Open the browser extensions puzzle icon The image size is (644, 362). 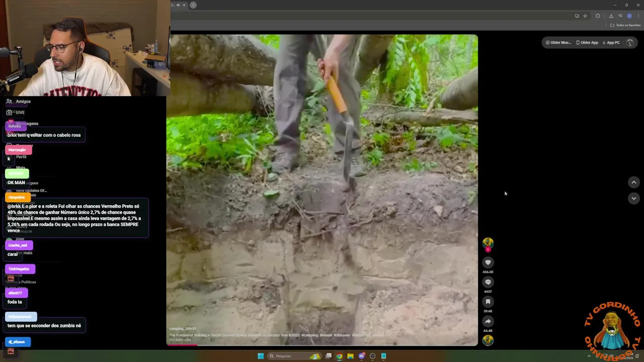tap(598, 16)
